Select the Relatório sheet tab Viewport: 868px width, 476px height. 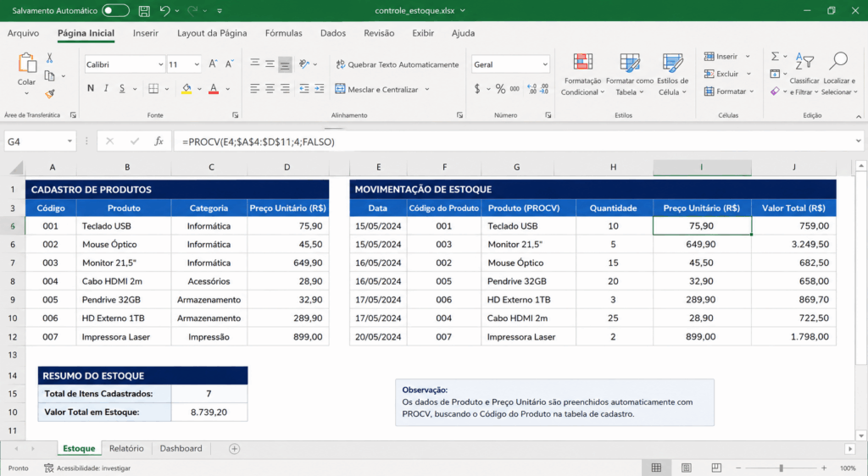[126, 448]
